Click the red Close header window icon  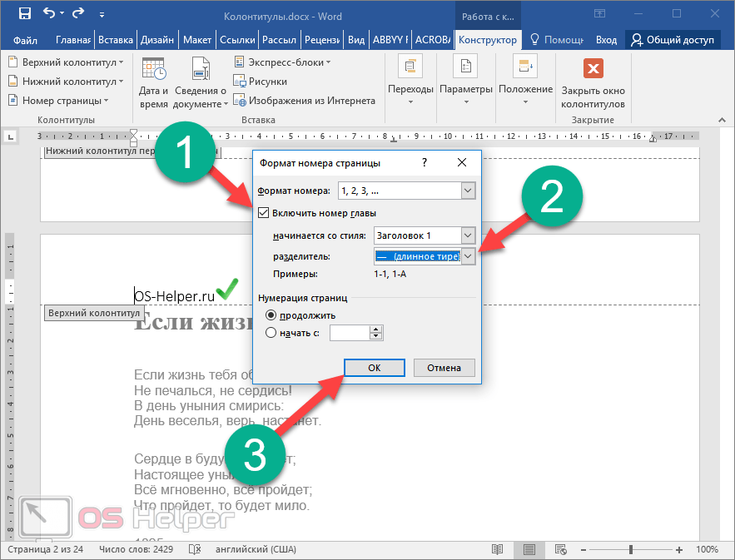[x=593, y=68]
